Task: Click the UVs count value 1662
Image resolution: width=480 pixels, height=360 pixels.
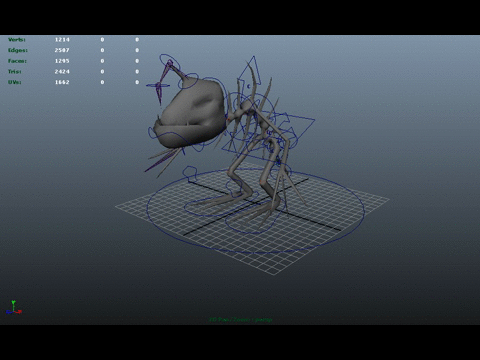Action: [x=62, y=82]
